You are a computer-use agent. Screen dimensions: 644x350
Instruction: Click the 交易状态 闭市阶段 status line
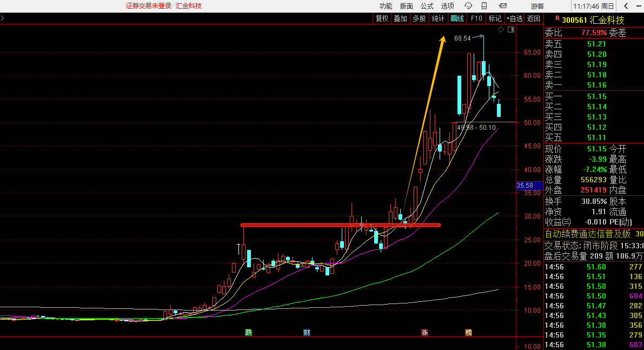(x=594, y=246)
